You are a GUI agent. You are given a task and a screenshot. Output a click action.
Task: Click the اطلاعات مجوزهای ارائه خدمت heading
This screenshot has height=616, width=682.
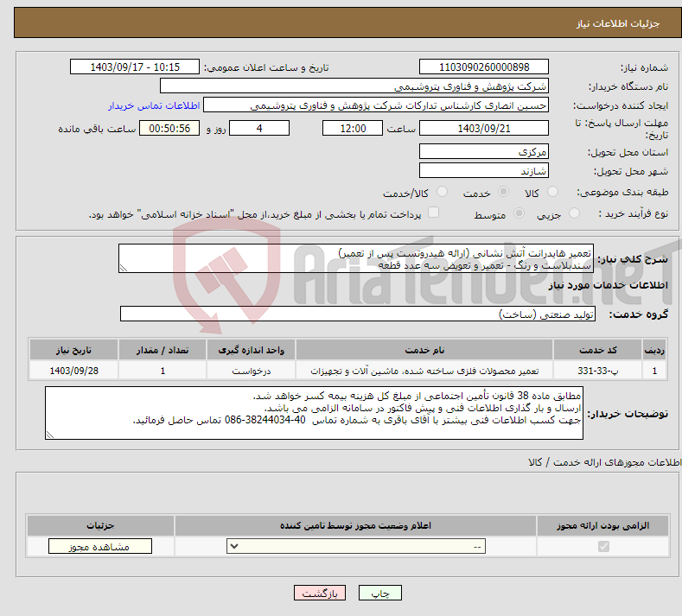(x=604, y=462)
